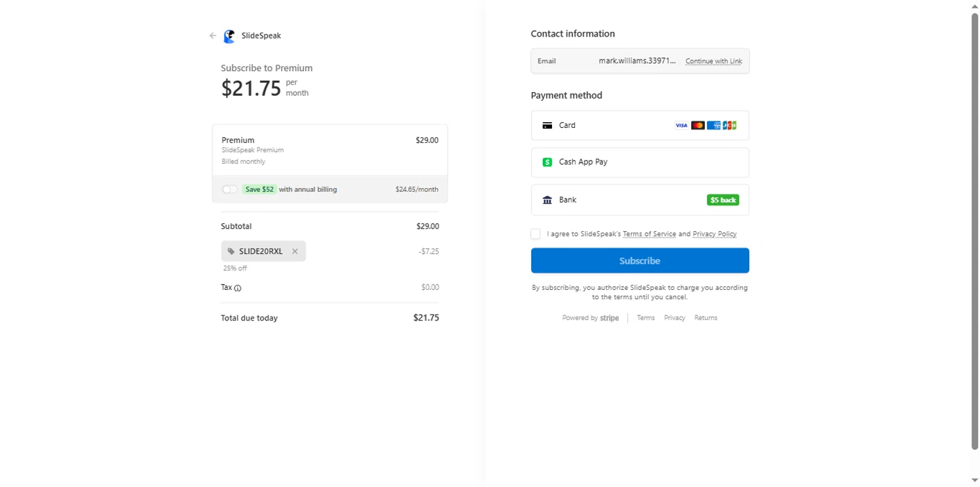Open SlideSpeak's Terms of Service link

[x=649, y=234]
